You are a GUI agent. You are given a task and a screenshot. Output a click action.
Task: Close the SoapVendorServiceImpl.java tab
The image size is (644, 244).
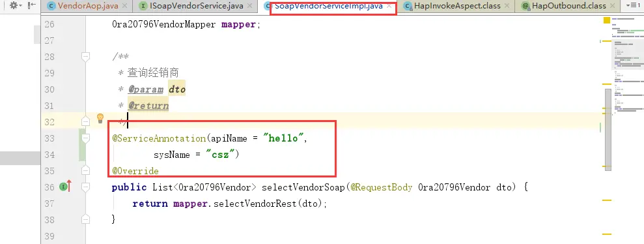(x=389, y=6)
